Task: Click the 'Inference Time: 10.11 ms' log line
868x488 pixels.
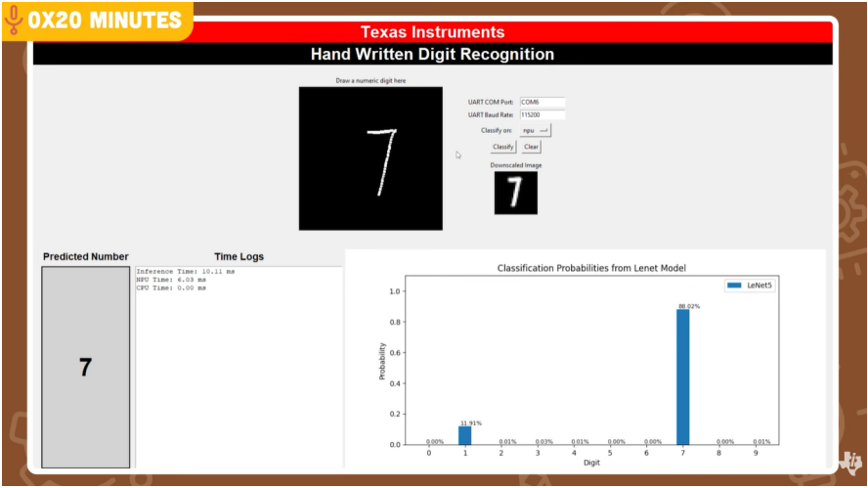Action: [x=186, y=272]
